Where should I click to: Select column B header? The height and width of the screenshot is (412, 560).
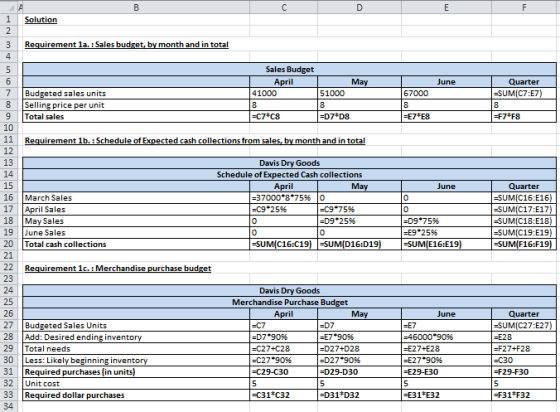(136, 7)
